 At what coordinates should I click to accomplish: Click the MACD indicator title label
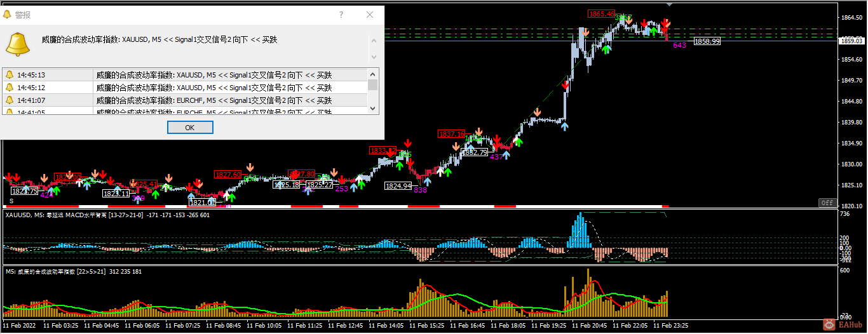[107, 215]
